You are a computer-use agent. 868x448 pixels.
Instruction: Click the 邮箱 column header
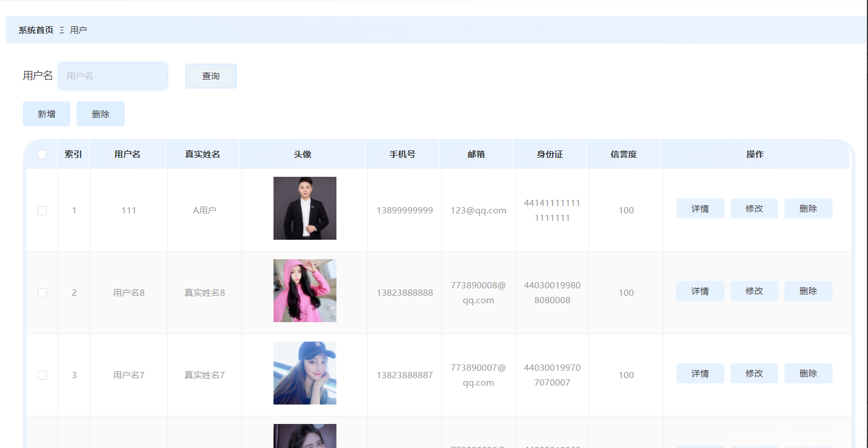476,154
